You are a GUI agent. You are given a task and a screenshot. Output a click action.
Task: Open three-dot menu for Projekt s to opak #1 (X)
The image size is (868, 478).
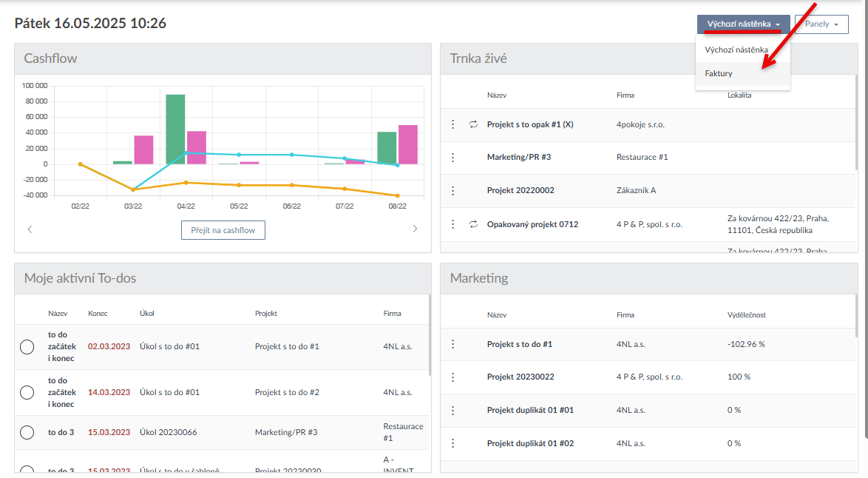[x=453, y=124]
